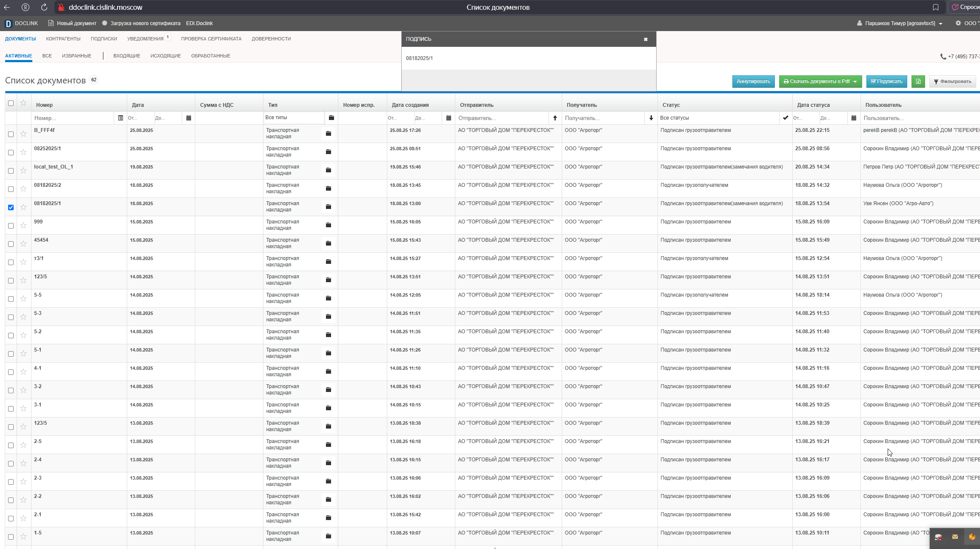
Task: Click header star icon for favorites
Action: [23, 103]
